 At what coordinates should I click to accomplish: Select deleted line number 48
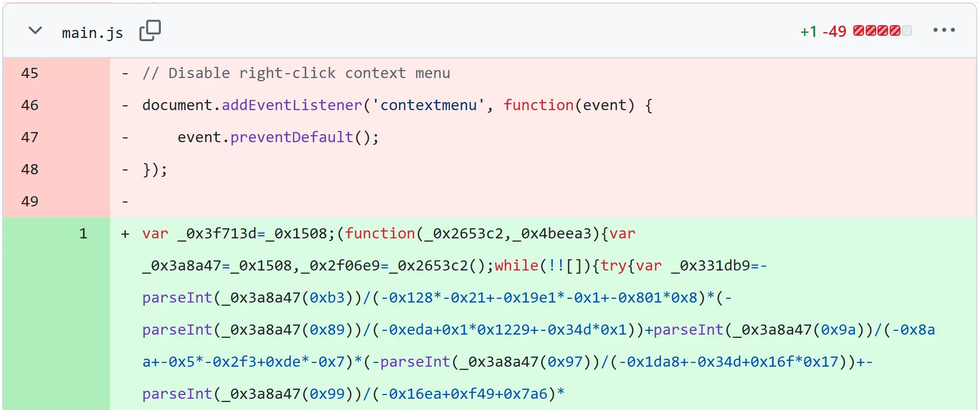30,169
